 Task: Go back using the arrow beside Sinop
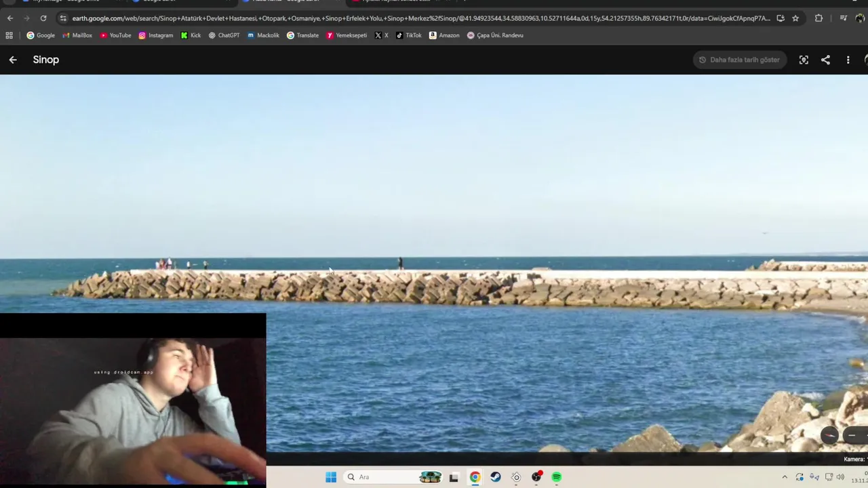tap(13, 60)
